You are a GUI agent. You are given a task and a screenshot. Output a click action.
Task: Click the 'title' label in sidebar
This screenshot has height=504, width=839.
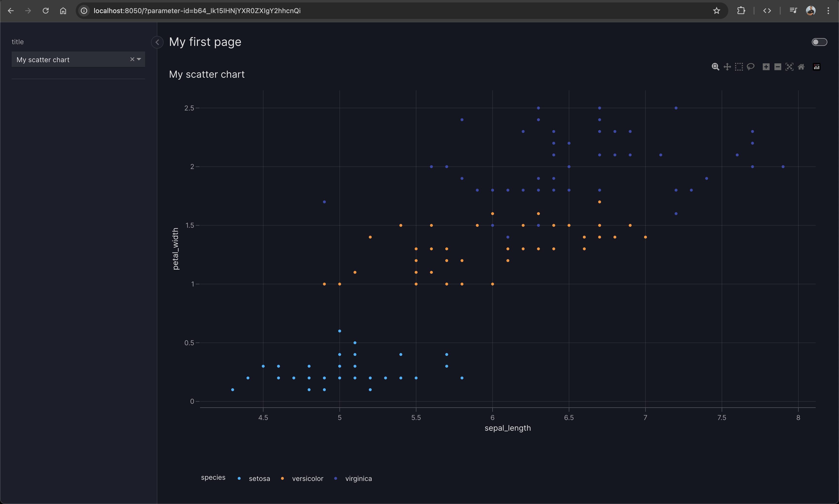tap(18, 42)
